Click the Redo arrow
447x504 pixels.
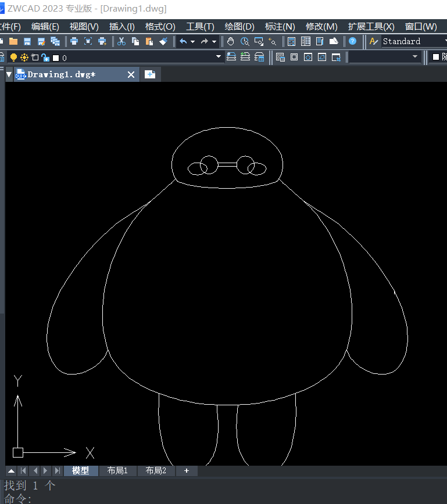pyautogui.click(x=205, y=41)
